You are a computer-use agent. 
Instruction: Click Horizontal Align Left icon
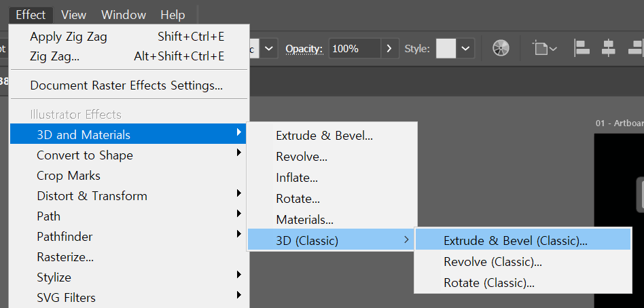581,48
